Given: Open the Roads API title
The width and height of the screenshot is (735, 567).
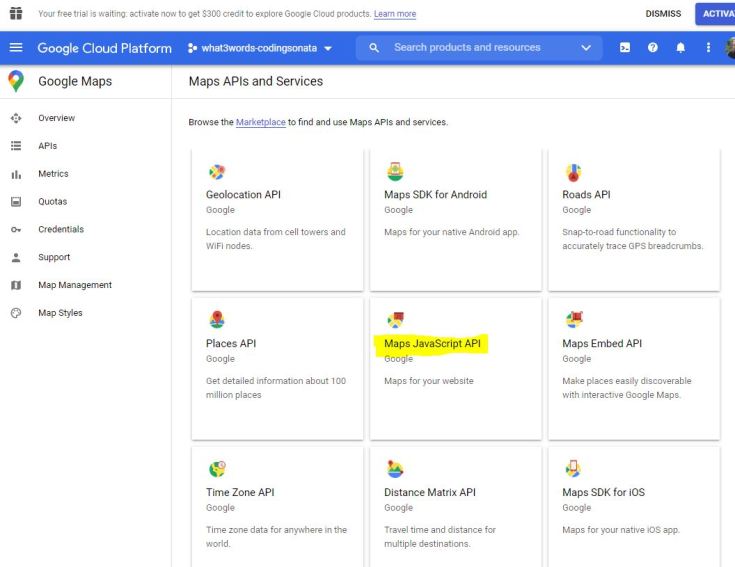Looking at the screenshot, I should click(x=586, y=194).
